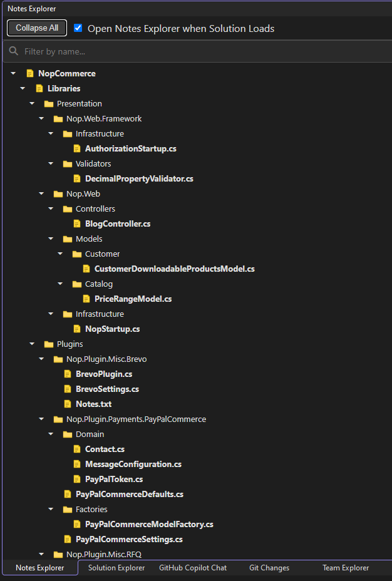
Task: Collapse the NopCommerce root node
Action: 13,73
